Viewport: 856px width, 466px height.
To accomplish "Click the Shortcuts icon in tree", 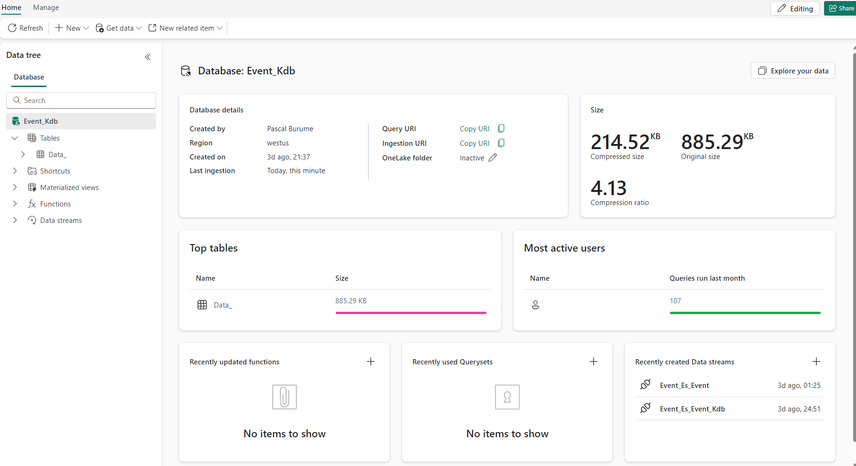I will tap(32, 171).
